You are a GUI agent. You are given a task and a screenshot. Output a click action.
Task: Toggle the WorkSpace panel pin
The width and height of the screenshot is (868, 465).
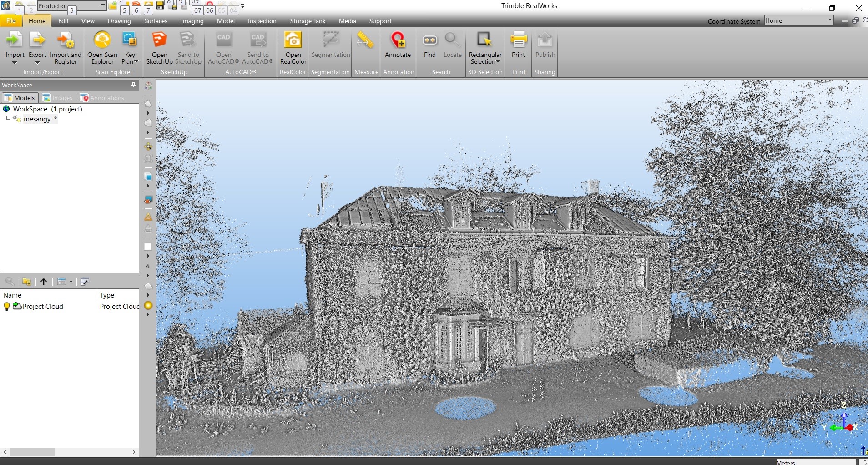click(133, 85)
